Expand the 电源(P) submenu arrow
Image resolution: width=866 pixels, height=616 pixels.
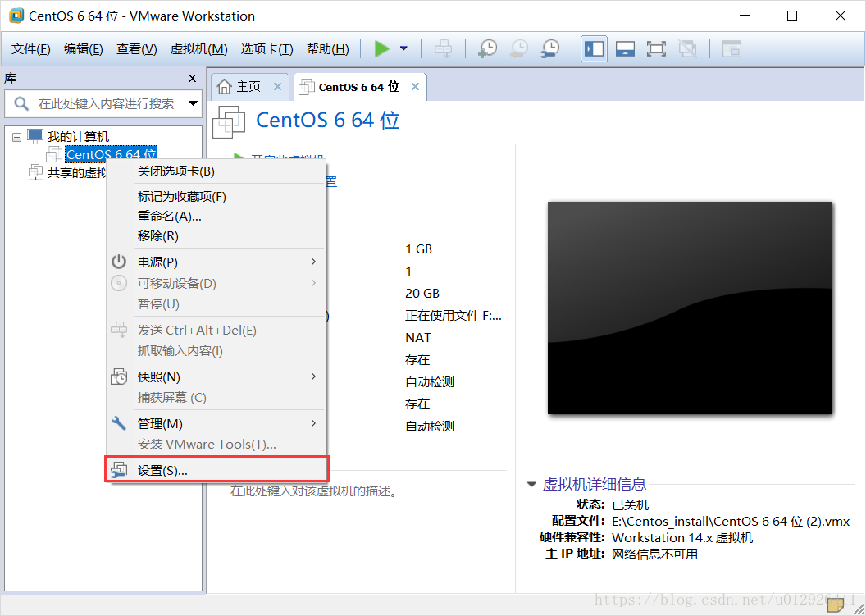[313, 262]
